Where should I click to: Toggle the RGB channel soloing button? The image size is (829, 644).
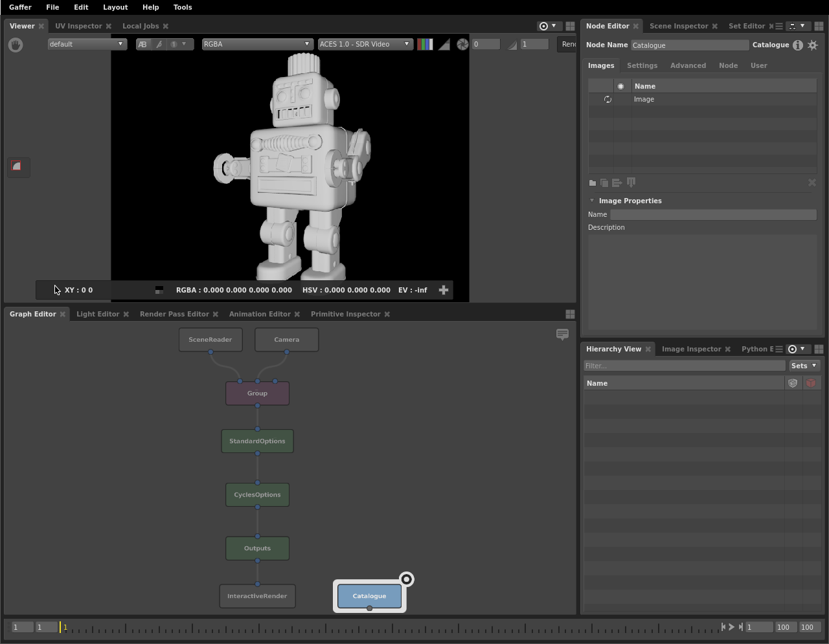[425, 45]
